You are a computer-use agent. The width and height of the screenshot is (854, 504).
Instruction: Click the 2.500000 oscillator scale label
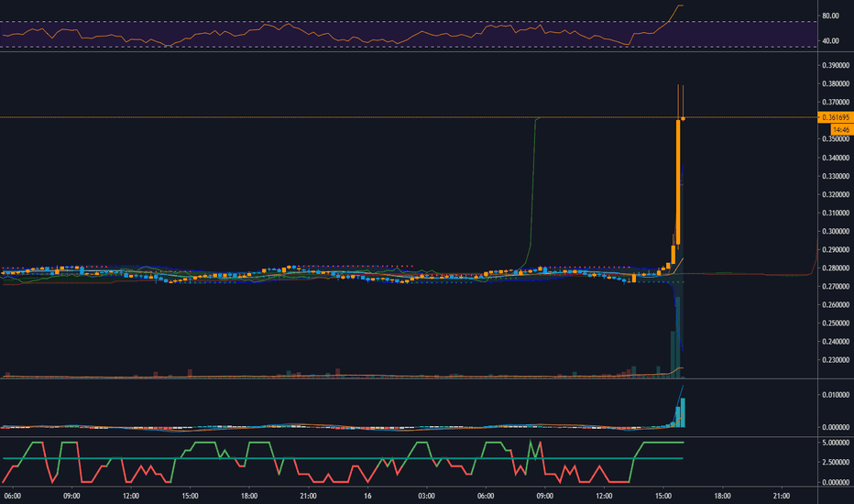(x=836, y=462)
